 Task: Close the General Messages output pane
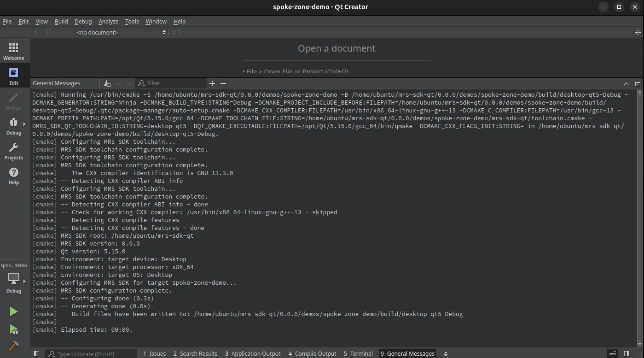pyautogui.click(x=638, y=83)
